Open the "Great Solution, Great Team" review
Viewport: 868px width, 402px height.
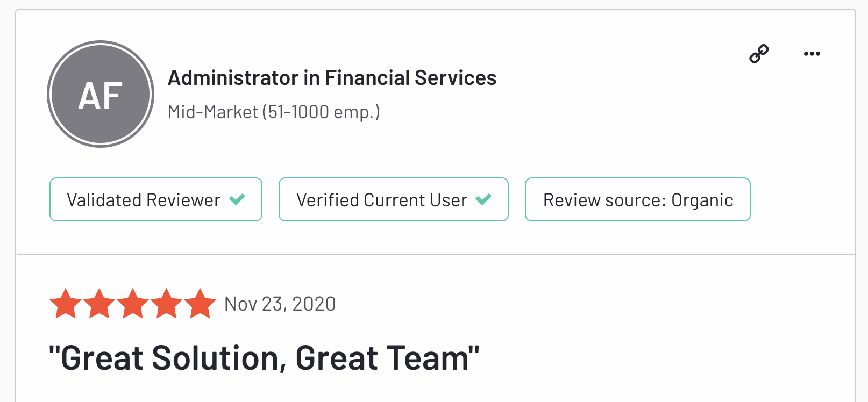click(264, 358)
